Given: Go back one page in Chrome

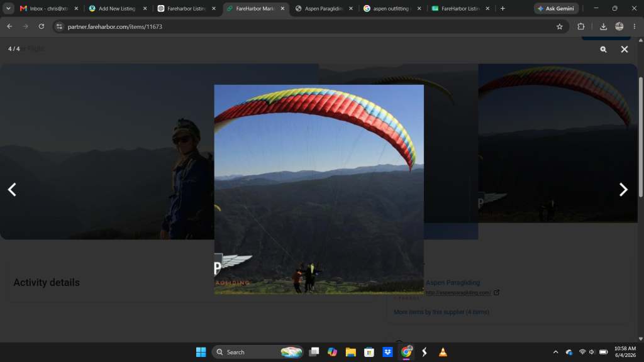Looking at the screenshot, I should [9, 26].
